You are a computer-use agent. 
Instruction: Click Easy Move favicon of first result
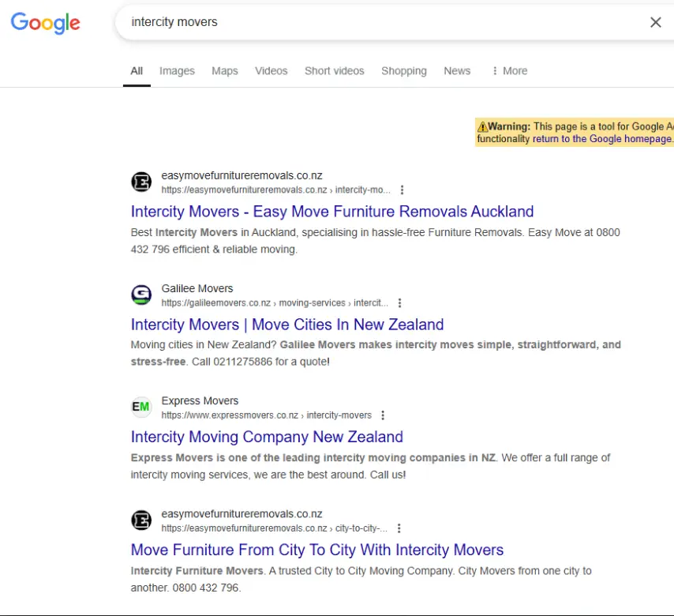141,182
